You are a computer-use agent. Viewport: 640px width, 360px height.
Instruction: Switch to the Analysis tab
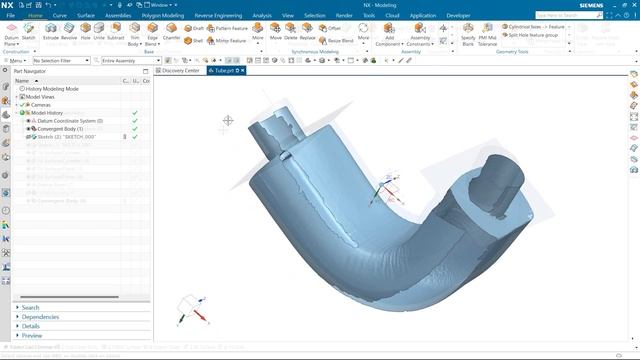[x=262, y=16]
